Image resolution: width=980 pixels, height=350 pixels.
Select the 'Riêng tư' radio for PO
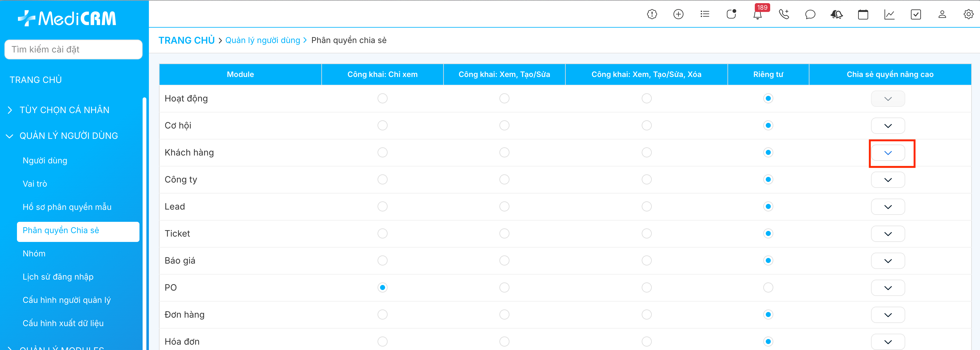[x=768, y=287]
